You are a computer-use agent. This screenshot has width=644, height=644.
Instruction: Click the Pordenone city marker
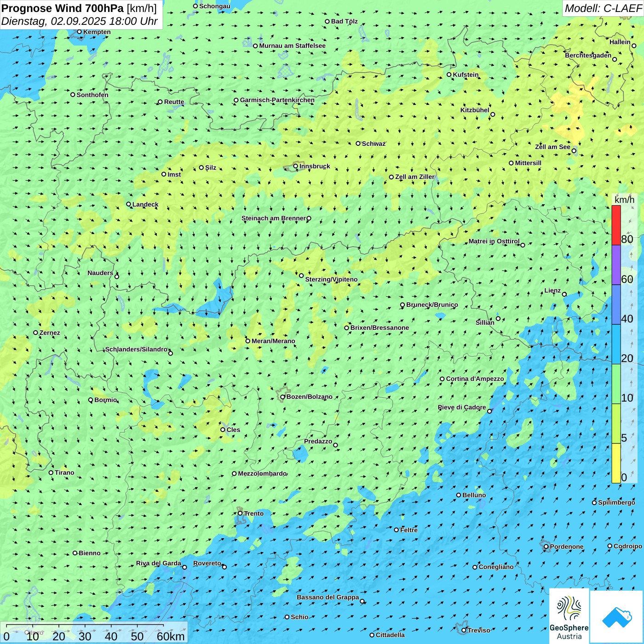tap(546, 547)
